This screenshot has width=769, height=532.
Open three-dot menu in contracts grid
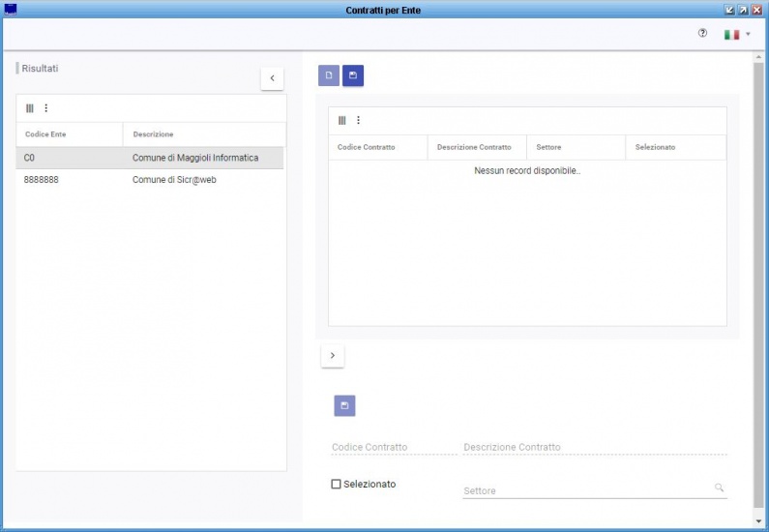pyautogui.click(x=359, y=120)
